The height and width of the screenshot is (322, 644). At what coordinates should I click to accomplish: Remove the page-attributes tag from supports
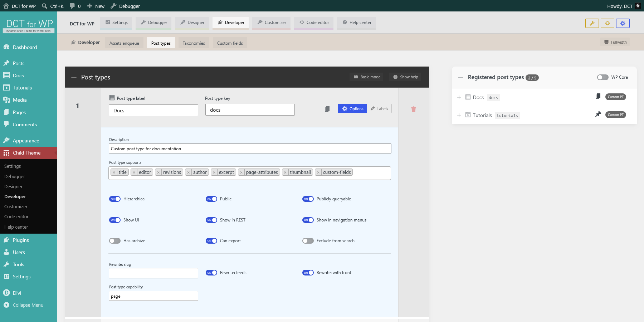coord(241,172)
